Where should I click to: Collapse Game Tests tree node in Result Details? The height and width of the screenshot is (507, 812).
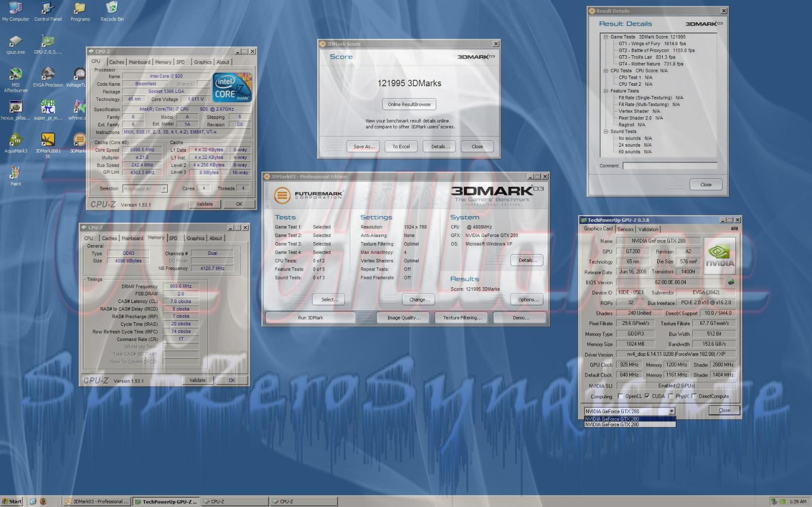(x=605, y=37)
